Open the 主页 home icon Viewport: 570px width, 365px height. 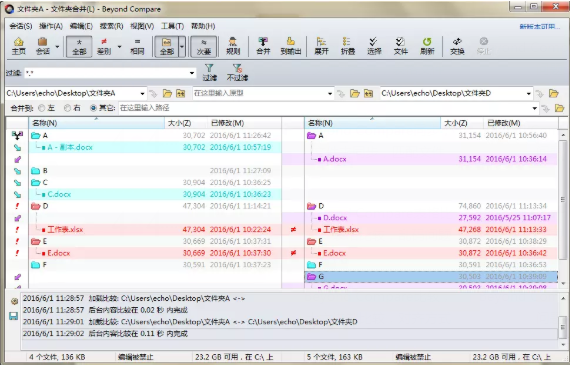[19, 46]
